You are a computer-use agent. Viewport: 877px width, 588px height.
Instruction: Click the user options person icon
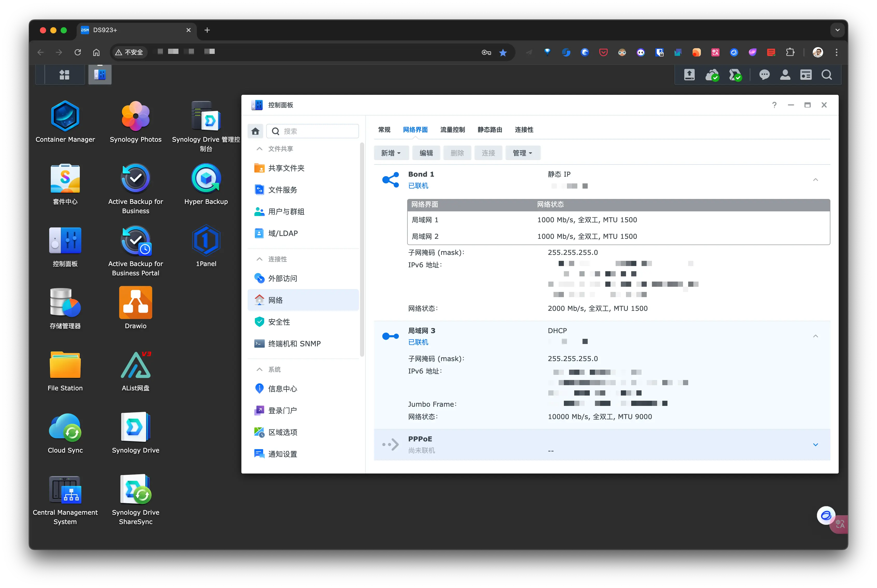click(785, 75)
